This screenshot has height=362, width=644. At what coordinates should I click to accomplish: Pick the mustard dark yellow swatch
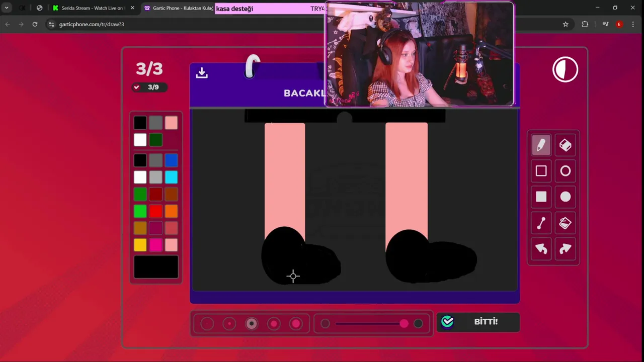point(140,228)
